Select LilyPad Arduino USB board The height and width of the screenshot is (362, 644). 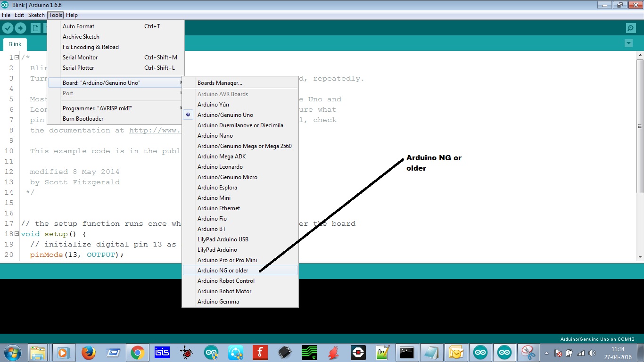240,239
